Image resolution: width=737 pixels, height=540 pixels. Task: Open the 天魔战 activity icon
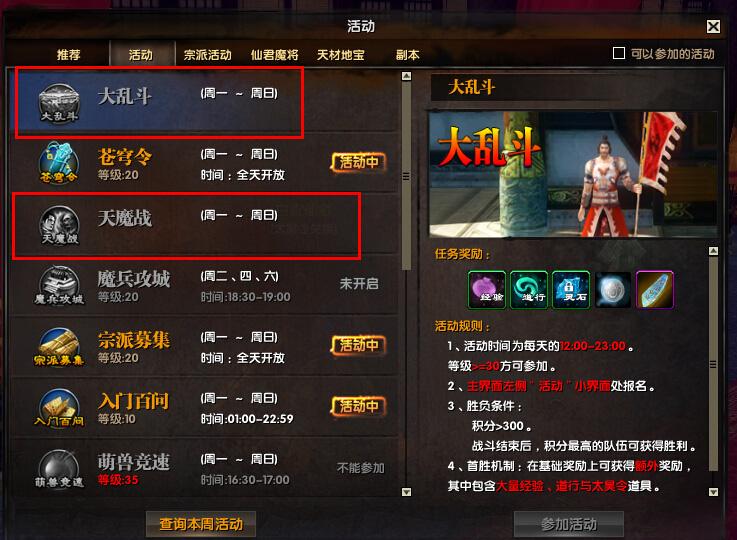point(59,225)
